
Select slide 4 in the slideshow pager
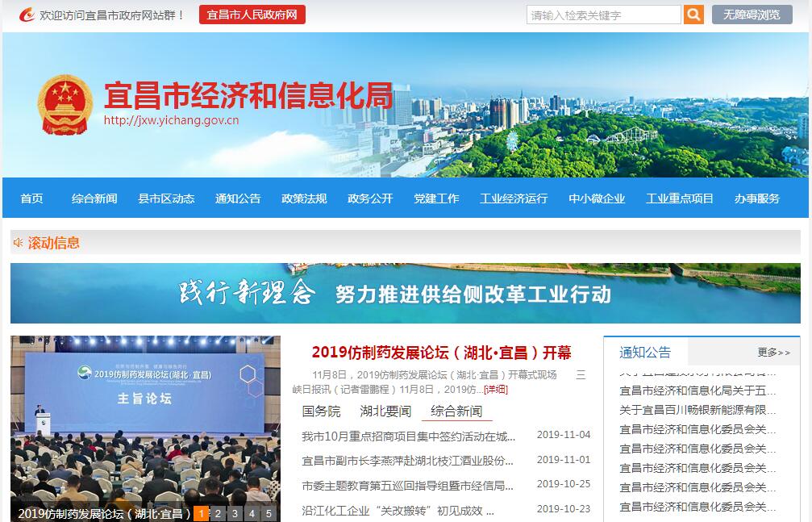252,514
